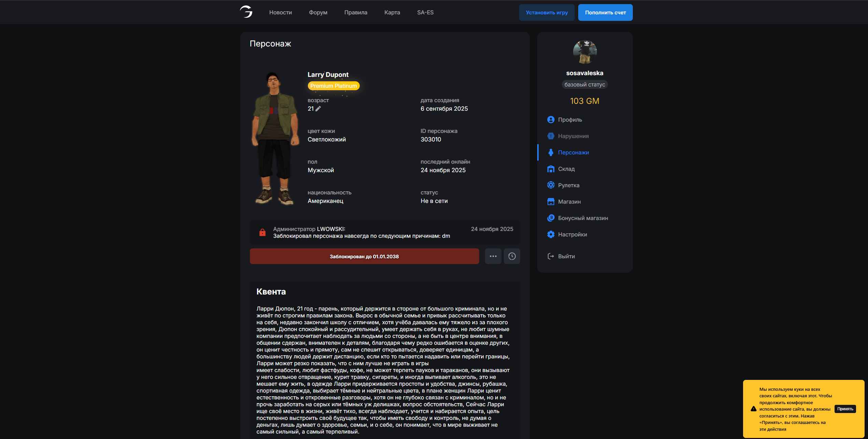Open the three-dots more options button
The height and width of the screenshot is (439, 868).
(493, 256)
